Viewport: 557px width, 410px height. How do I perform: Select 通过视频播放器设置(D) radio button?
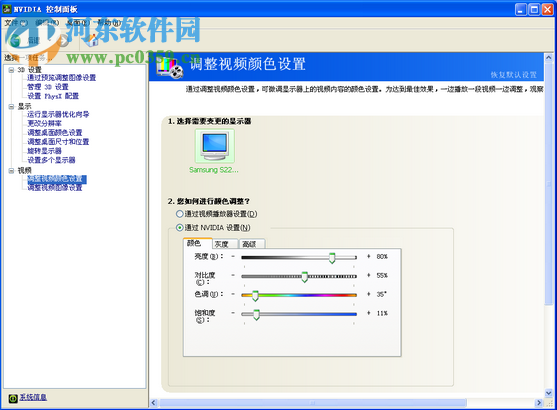tap(180, 214)
